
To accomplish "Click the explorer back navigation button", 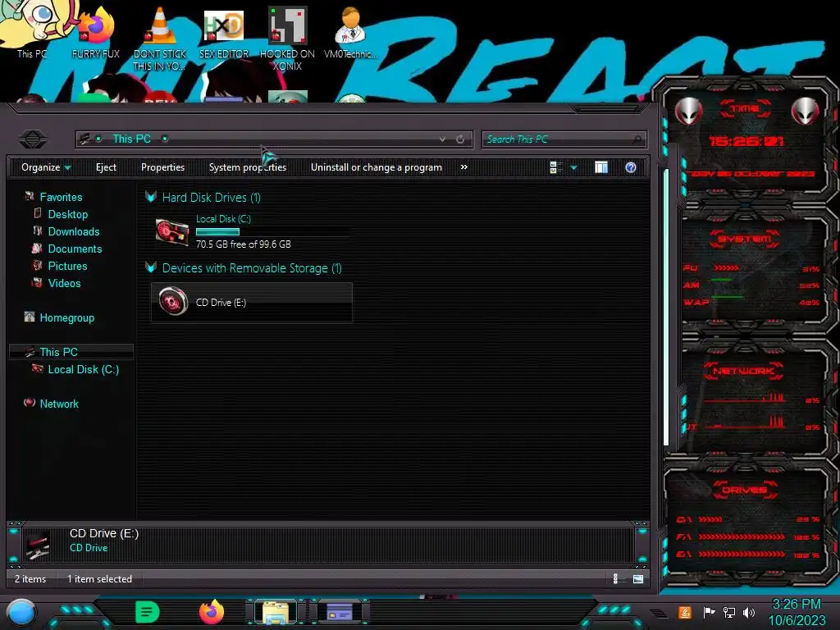I will pyautogui.click(x=33, y=139).
